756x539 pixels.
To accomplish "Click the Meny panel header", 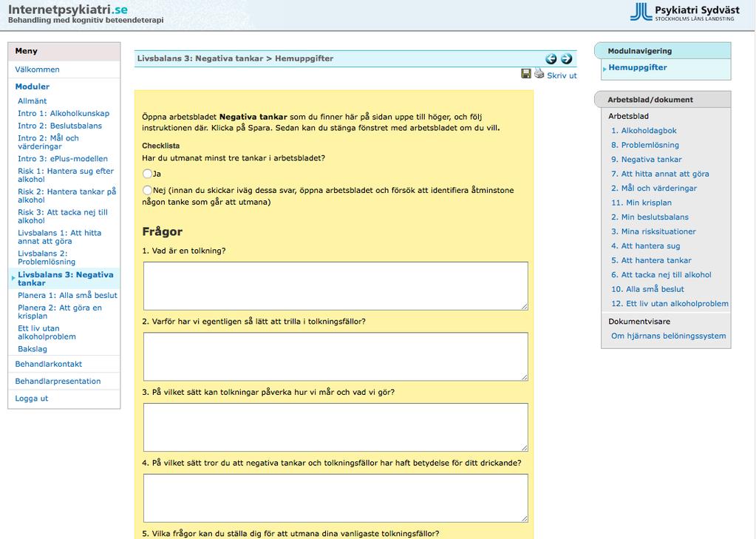I will click(64, 51).
